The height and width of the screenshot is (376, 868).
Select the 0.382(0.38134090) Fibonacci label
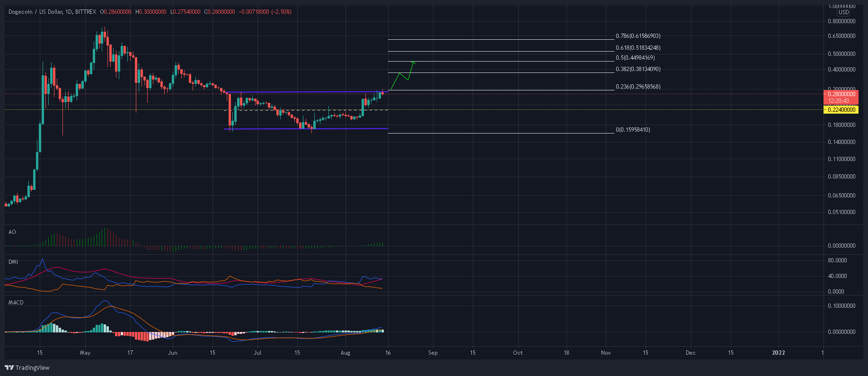[638, 69]
